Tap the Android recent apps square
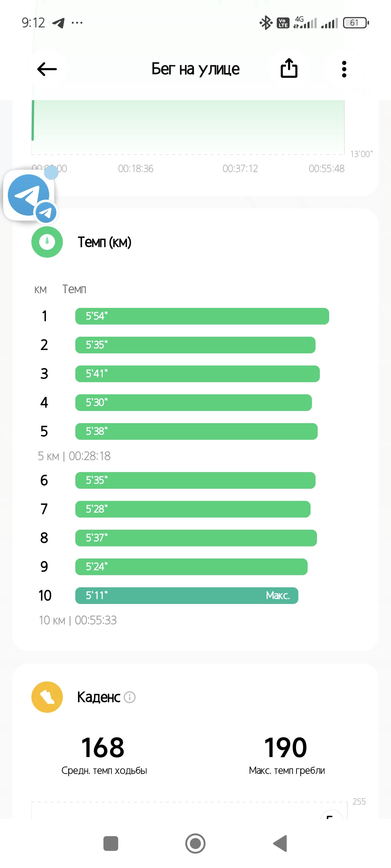 point(111,843)
